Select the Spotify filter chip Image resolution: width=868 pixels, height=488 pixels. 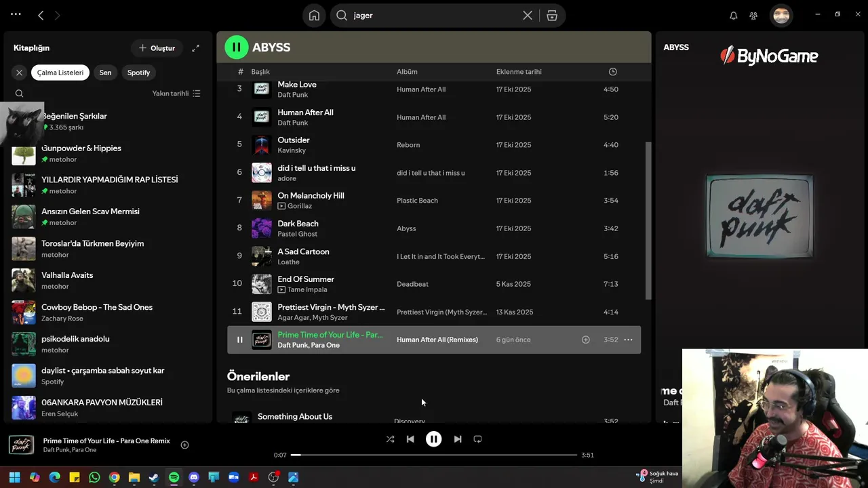pos(139,73)
